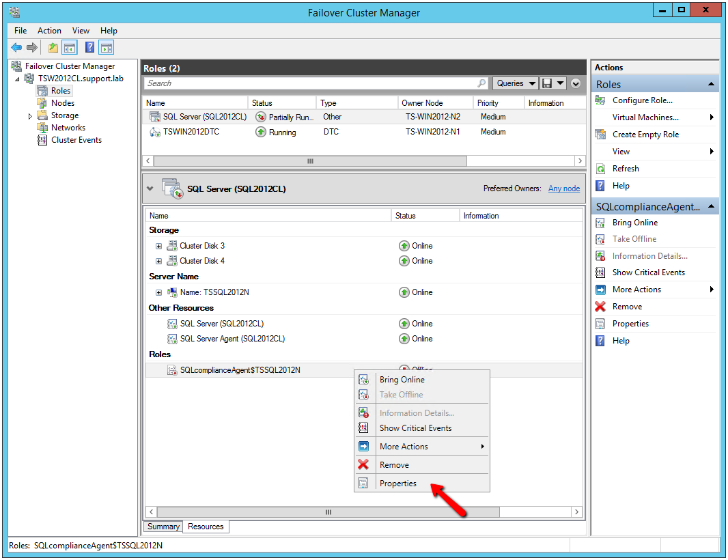Choose Properties in the context menu
Screen dimensions: 728x560
423,483
